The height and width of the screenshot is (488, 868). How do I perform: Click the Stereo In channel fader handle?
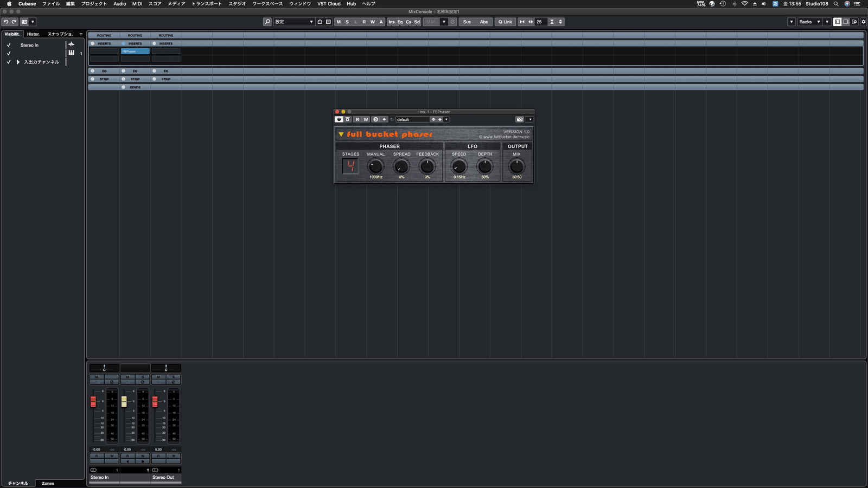point(93,401)
